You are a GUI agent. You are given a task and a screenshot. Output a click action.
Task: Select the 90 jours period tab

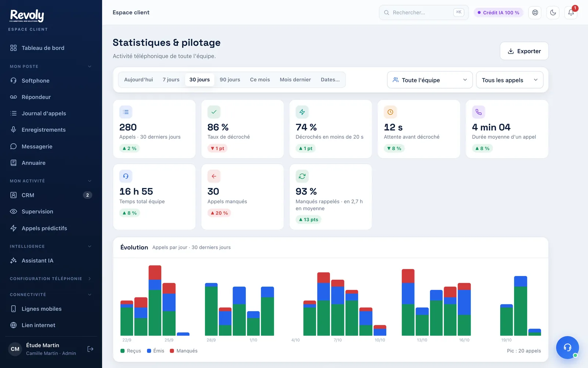(230, 79)
